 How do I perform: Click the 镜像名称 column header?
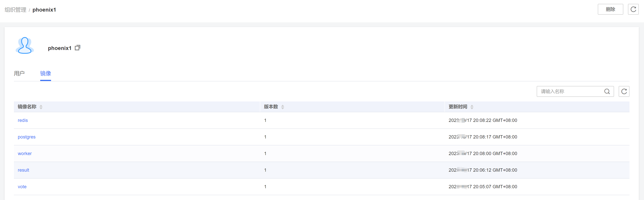tap(27, 107)
